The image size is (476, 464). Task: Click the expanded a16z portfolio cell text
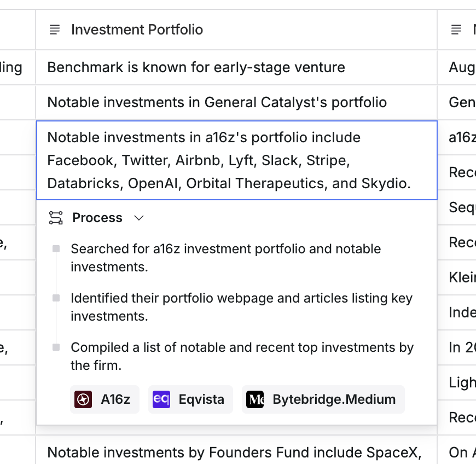click(229, 160)
